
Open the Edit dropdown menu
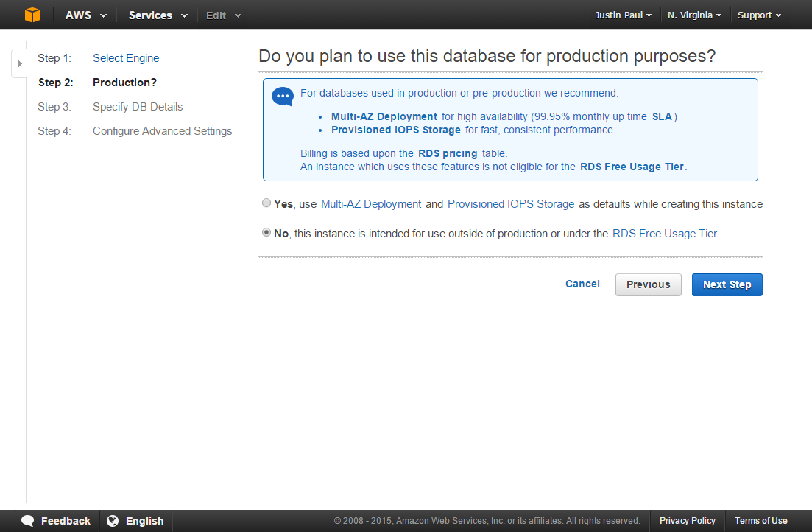pos(223,15)
